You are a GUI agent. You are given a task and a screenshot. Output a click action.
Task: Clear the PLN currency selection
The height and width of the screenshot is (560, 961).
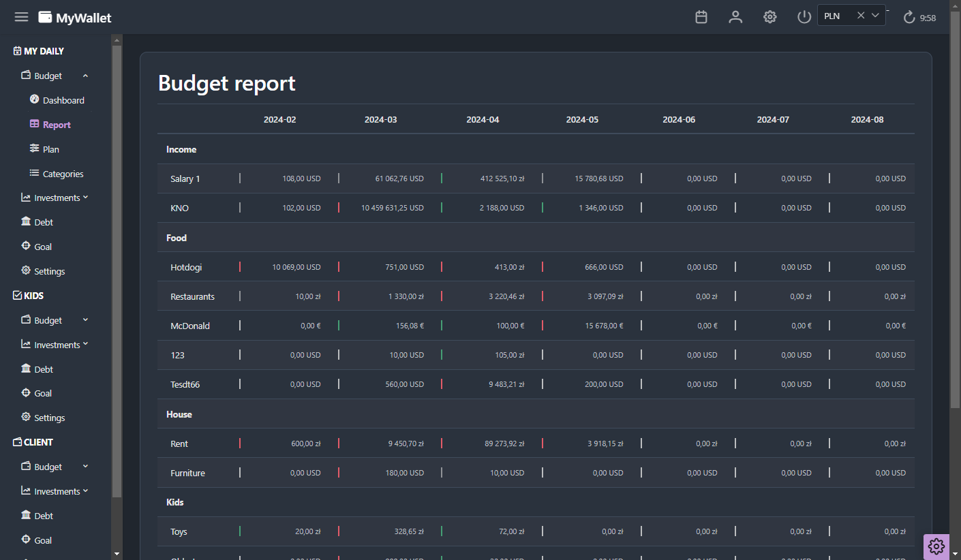[x=861, y=16]
